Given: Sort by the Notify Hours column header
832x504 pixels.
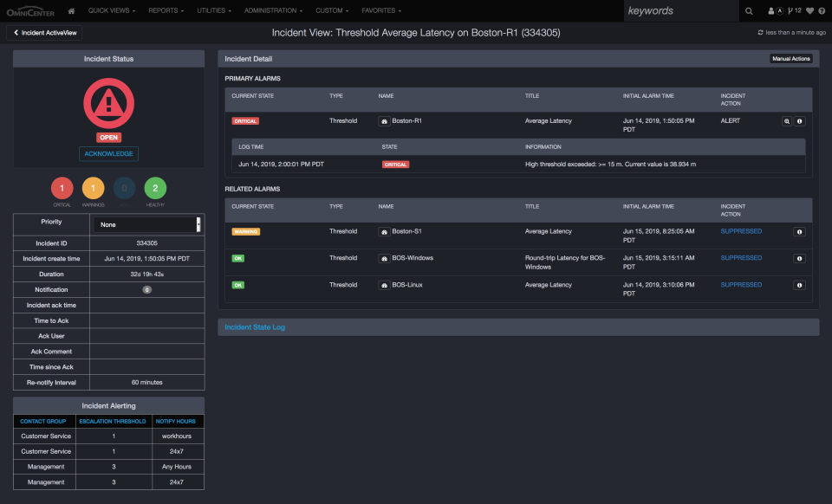Looking at the screenshot, I should (x=176, y=422).
